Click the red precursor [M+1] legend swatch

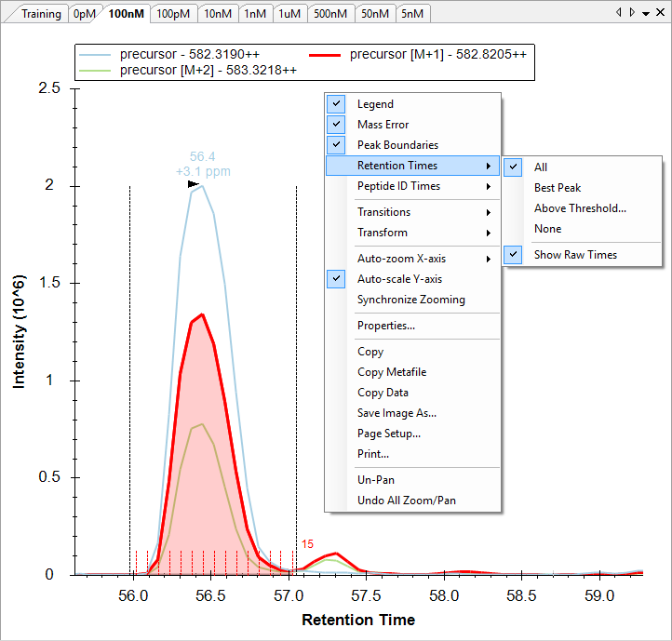coord(326,55)
